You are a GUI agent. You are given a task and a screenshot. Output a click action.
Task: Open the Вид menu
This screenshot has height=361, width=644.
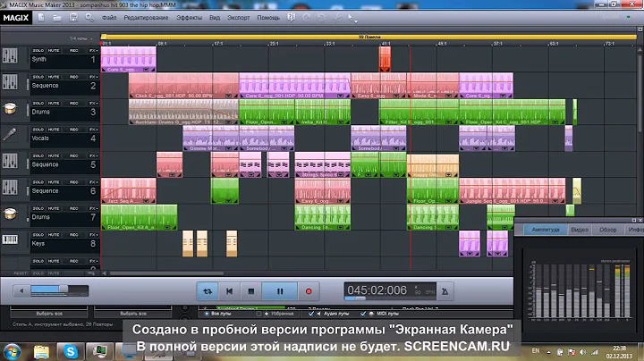[x=215, y=18]
